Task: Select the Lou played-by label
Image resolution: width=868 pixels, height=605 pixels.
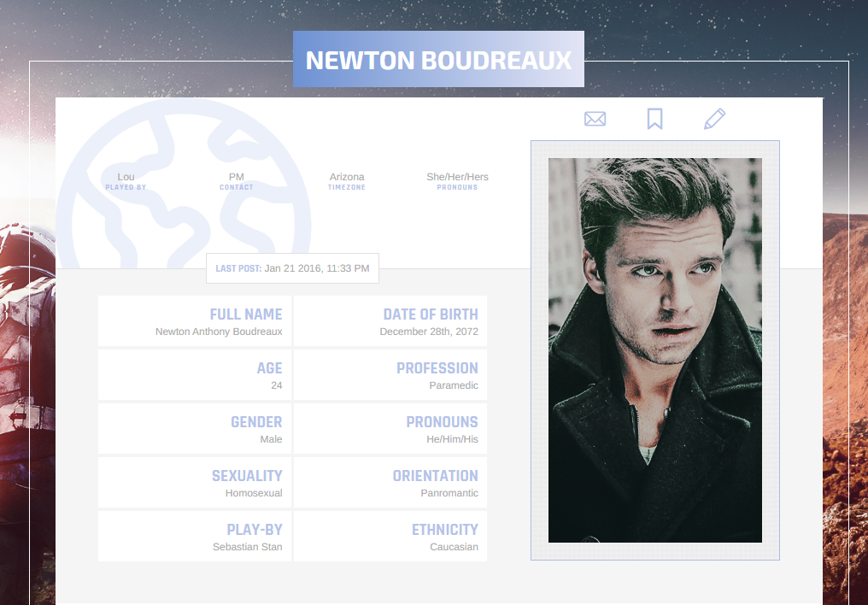Action: click(126, 181)
